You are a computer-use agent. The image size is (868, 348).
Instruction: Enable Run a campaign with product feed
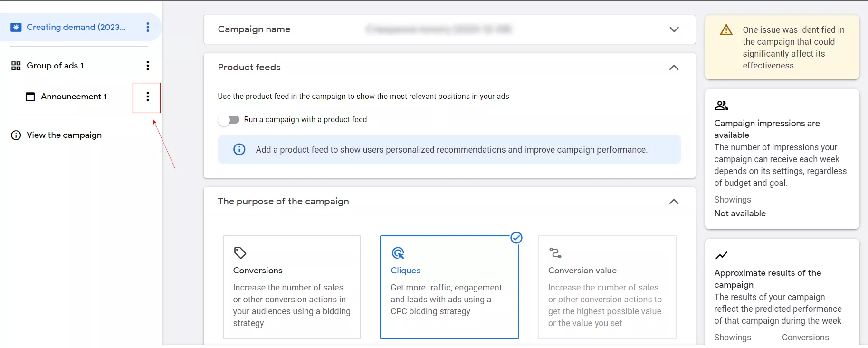pos(229,120)
